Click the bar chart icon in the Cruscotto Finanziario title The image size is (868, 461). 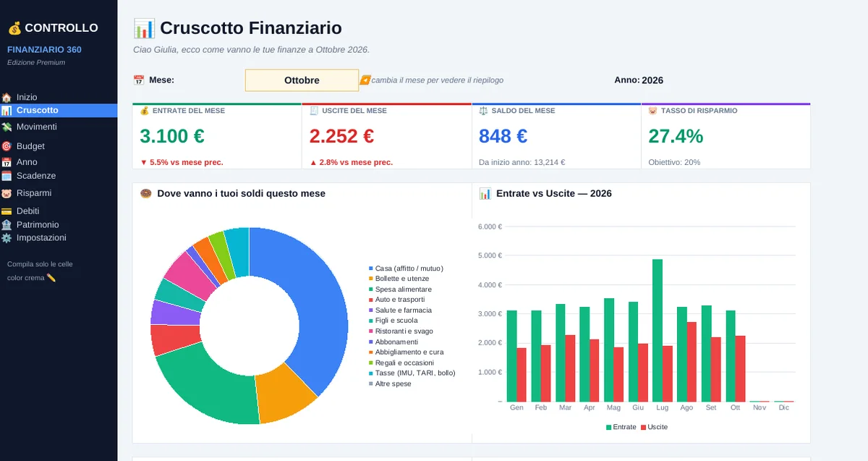(144, 28)
